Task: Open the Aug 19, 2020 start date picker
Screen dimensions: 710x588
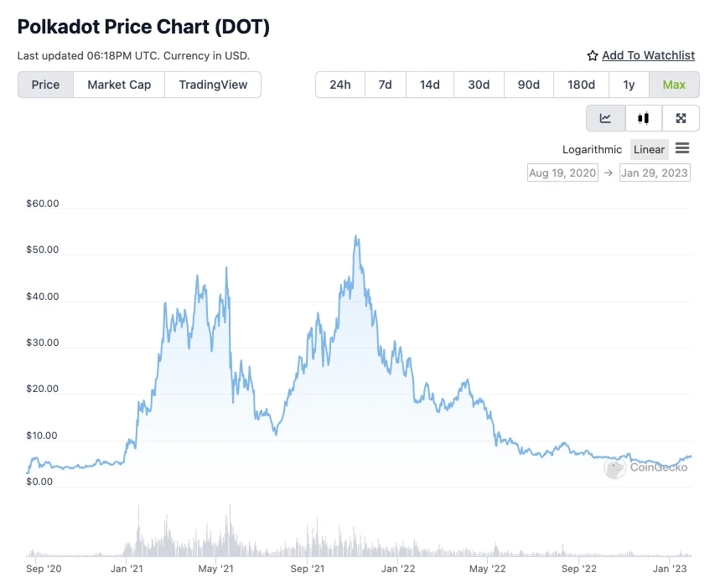Action: 562,173
